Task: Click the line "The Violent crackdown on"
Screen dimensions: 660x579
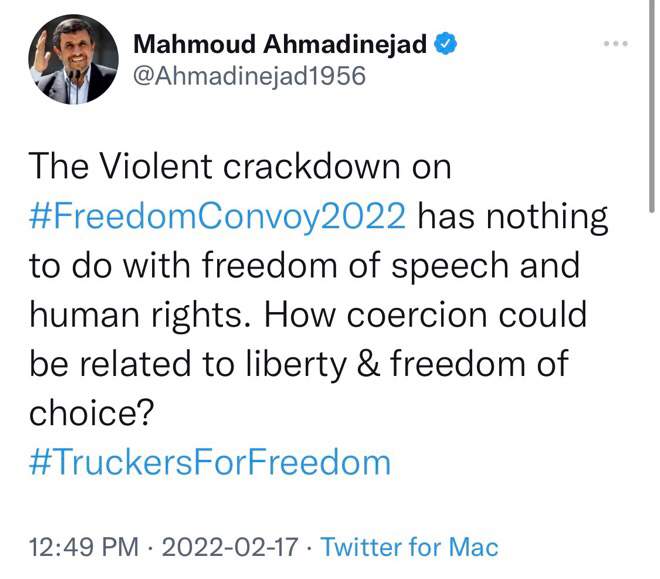Action: [240, 167]
